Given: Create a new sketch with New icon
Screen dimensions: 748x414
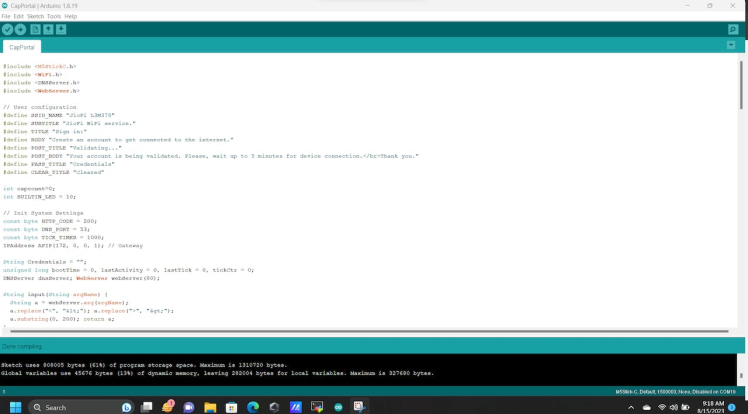Looking at the screenshot, I should pyautogui.click(x=35, y=30).
